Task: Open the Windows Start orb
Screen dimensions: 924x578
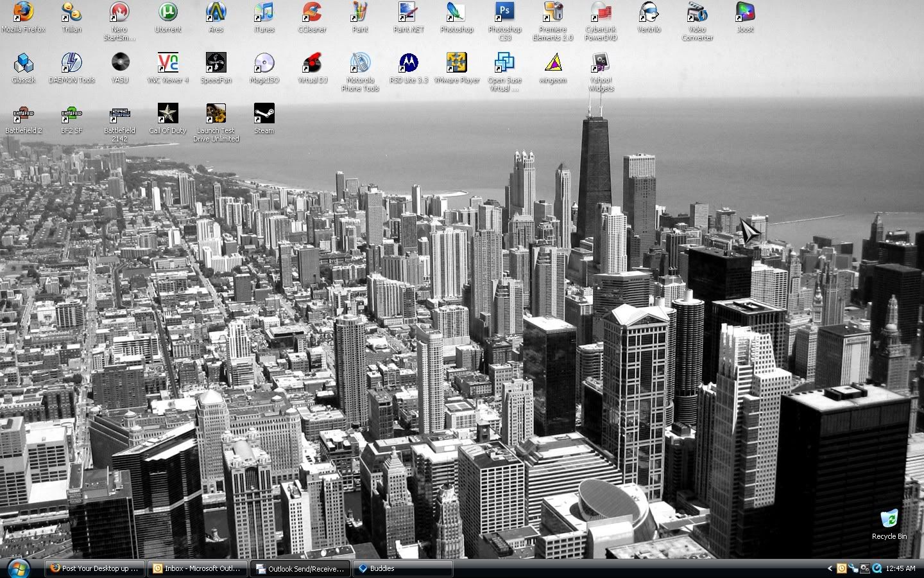Action: (19, 568)
